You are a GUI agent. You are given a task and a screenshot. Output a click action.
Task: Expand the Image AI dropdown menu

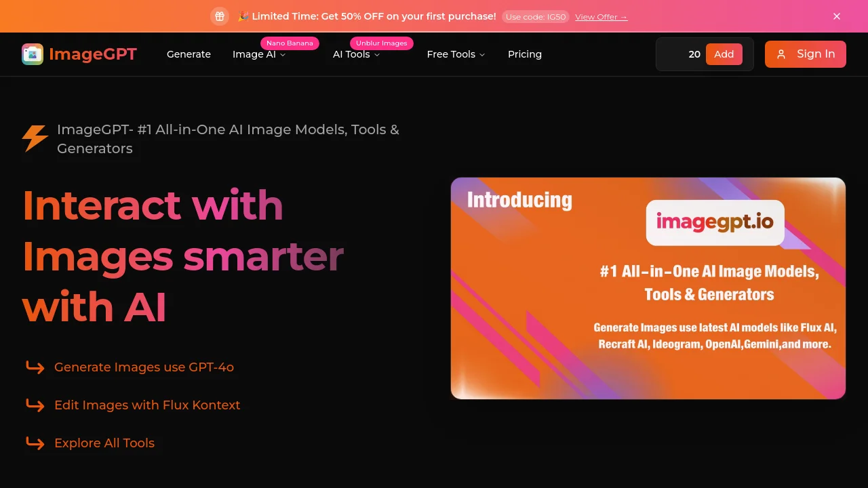pos(259,54)
